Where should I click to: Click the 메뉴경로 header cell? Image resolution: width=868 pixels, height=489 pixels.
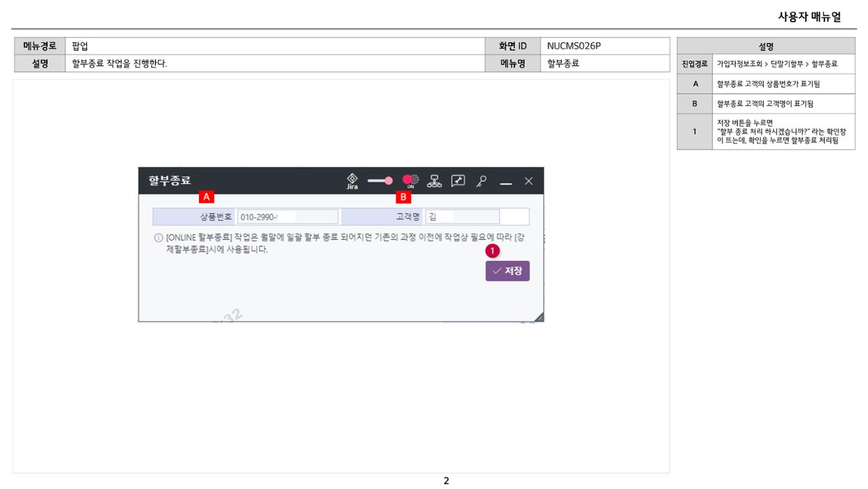(x=40, y=46)
